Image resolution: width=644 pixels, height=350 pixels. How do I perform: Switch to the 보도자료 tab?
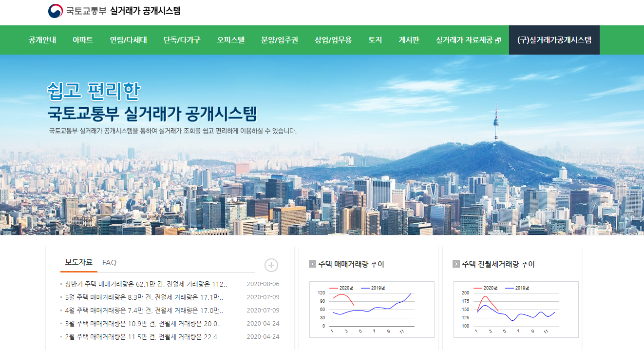coord(78,262)
